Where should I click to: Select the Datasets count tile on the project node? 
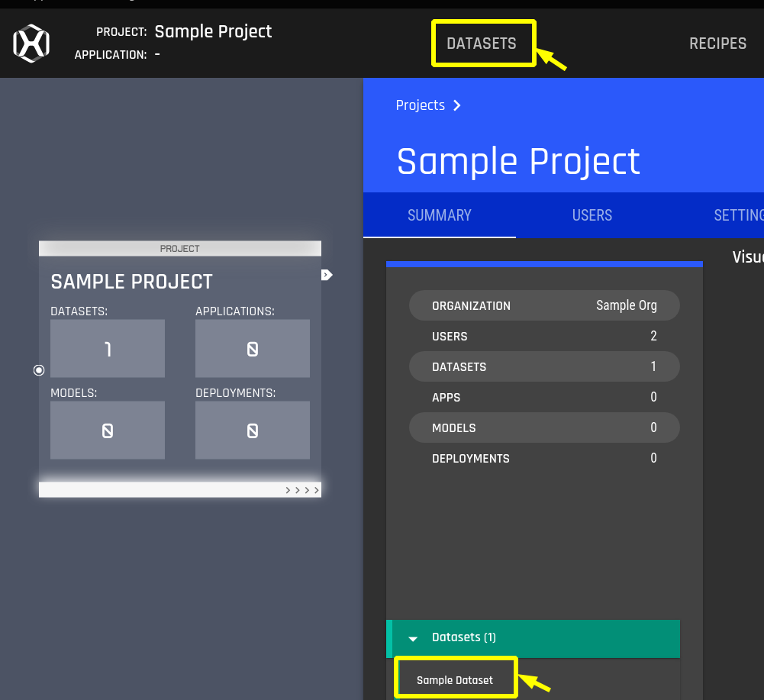(107, 348)
